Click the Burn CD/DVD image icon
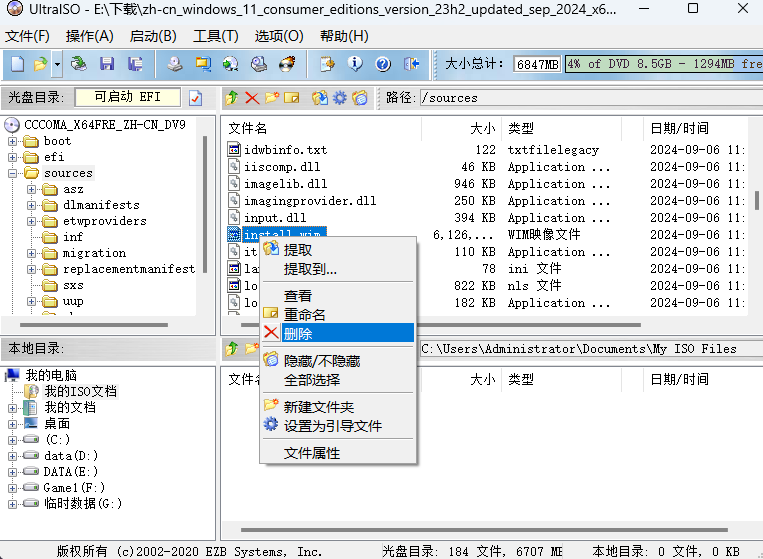The image size is (763, 559). coord(287,64)
